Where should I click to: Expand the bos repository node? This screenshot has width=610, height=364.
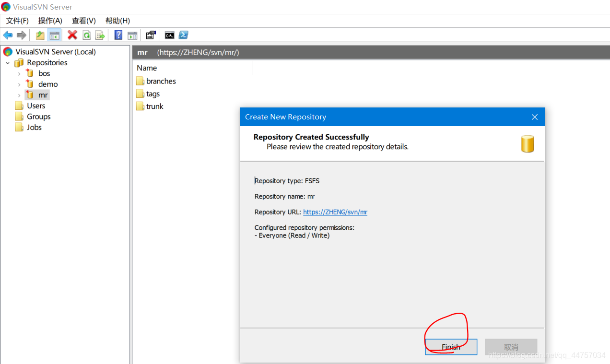[x=19, y=74]
